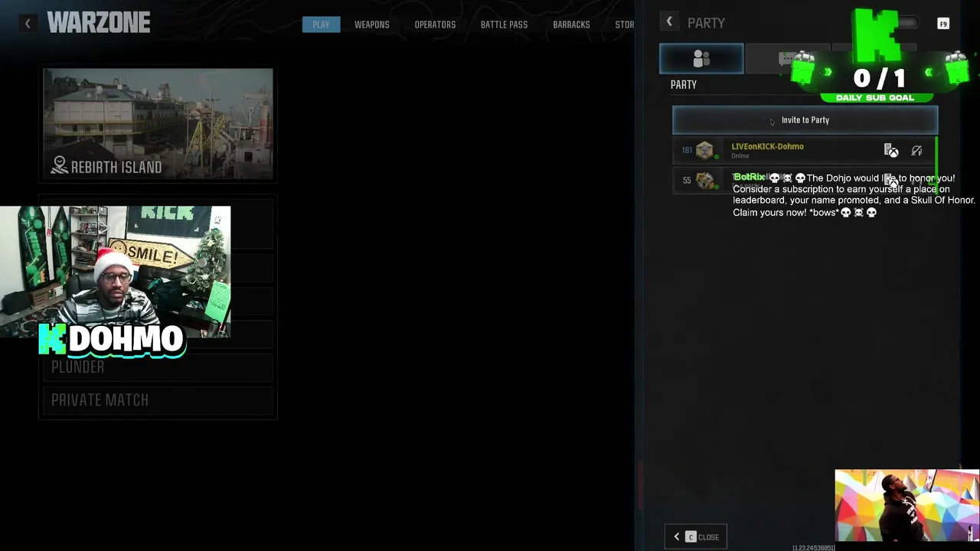Click the Rebirth Island location pin icon
This screenshot has width=980, height=551.
point(60,165)
